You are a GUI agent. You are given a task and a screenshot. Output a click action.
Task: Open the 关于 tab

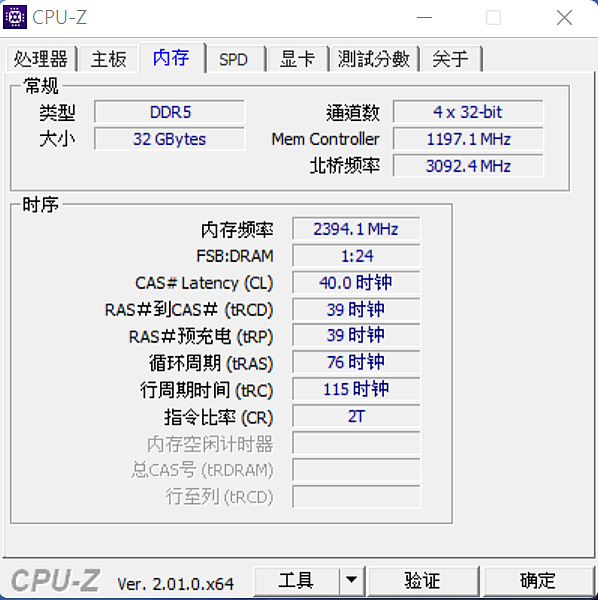450,59
